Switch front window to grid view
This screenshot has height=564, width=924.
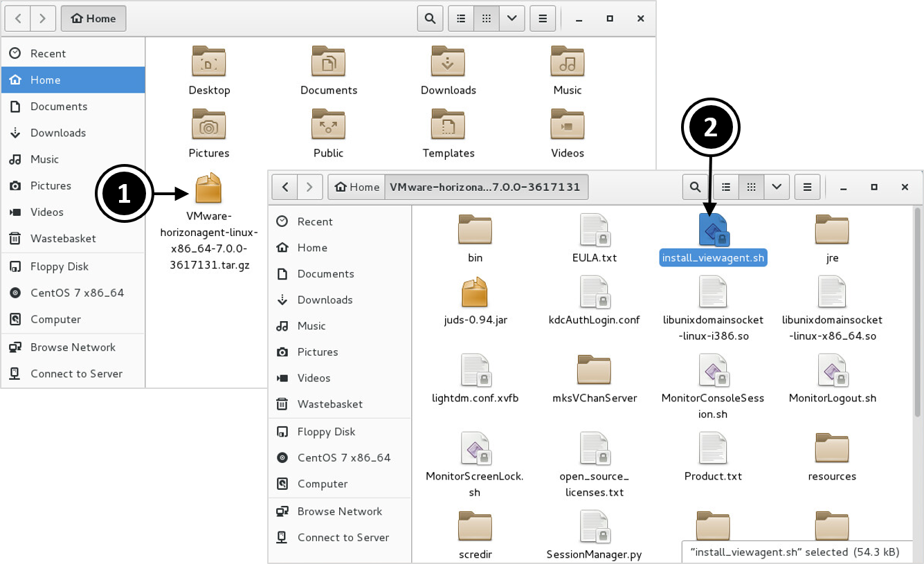click(x=751, y=187)
